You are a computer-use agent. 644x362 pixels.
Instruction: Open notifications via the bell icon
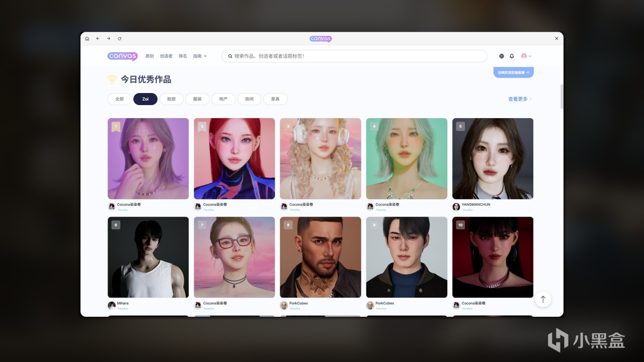coord(512,56)
